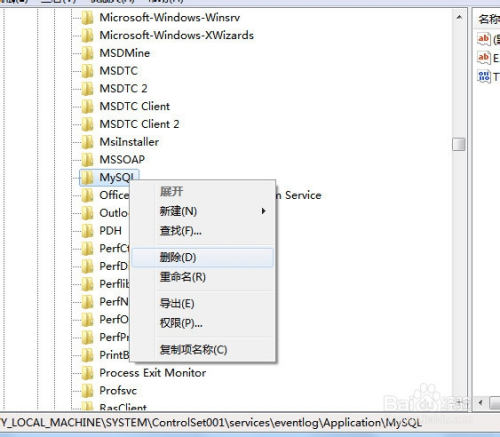Select the MSDTC Client 2 key
This screenshot has width=500, height=437.
coord(139,124)
